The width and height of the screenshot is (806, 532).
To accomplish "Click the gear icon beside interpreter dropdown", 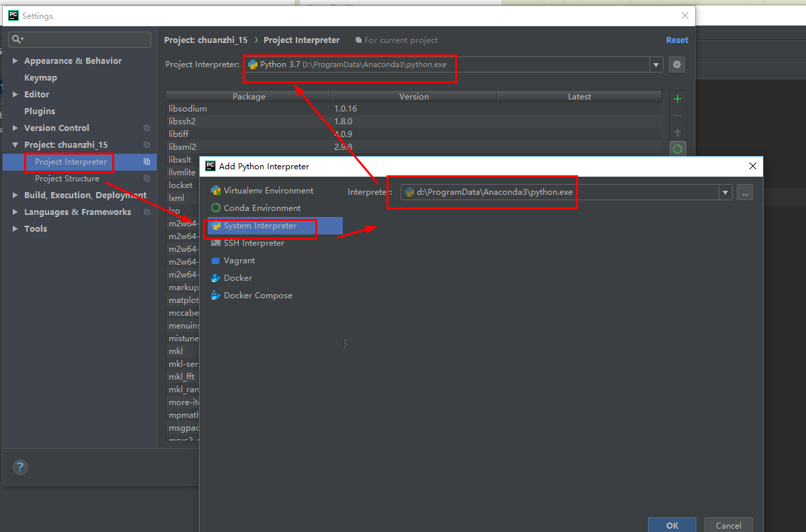I will pyautogui.click(x=677, y=64).
